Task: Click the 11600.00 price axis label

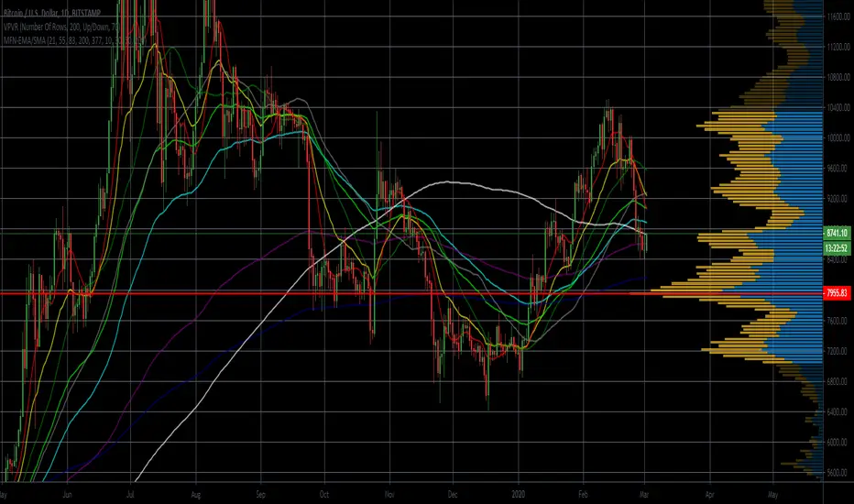Action: click(x=838, y=16)
